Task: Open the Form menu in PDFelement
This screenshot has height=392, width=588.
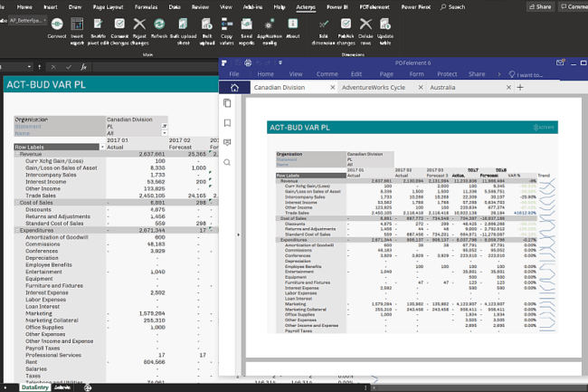Action: (x=417, y=74)
